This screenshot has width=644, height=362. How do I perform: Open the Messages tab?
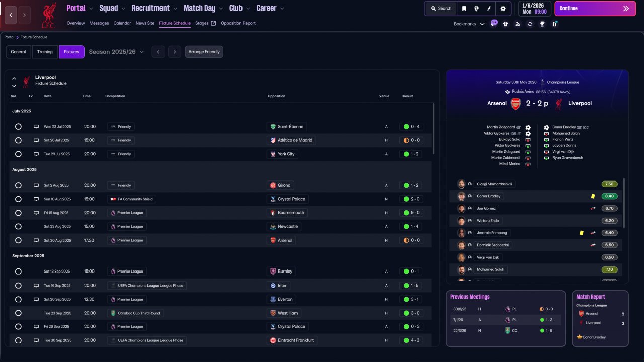[x=99, y=23]
